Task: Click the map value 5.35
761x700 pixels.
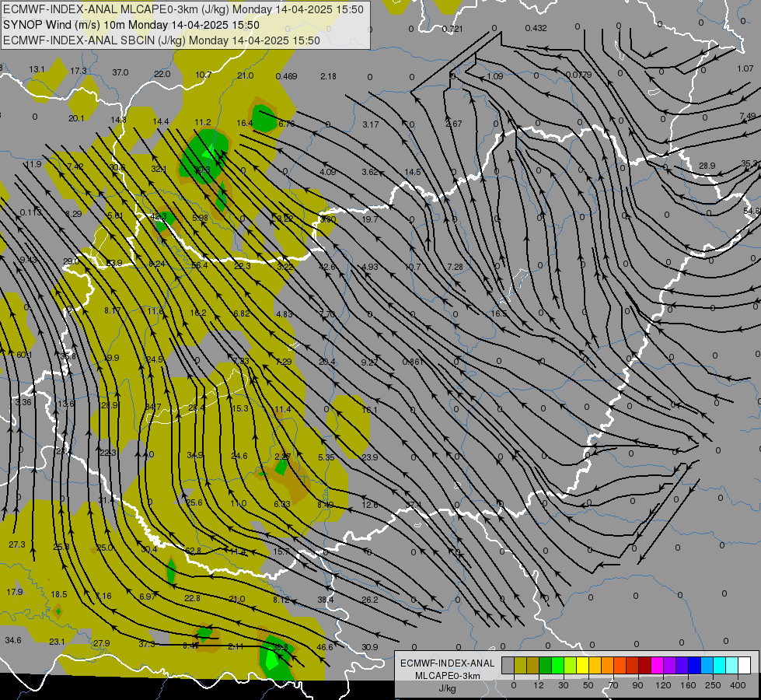Action: [326, 457]
